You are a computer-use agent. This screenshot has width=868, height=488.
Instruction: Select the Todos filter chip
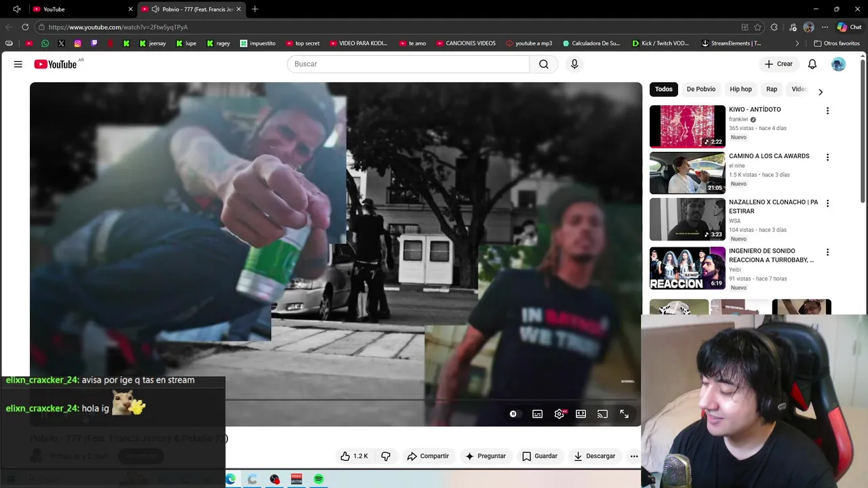tap(664, 89)
